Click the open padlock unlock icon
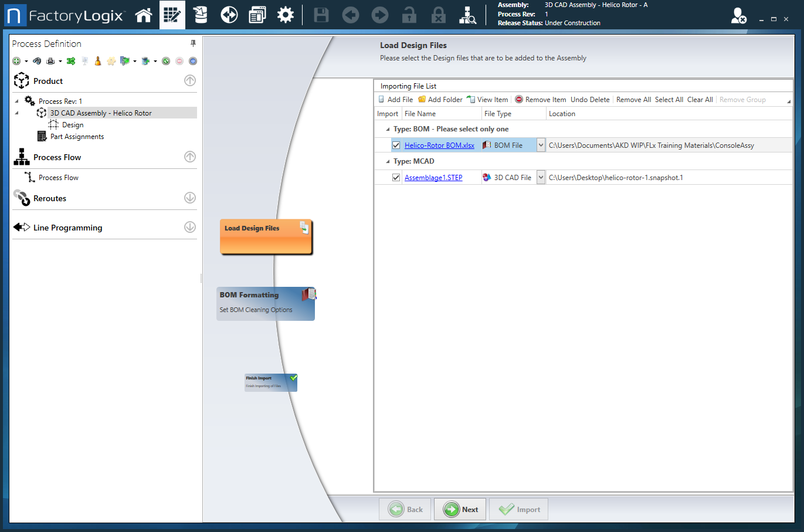The height and width of the screenshot is (532, 804). tap(409, 15)
